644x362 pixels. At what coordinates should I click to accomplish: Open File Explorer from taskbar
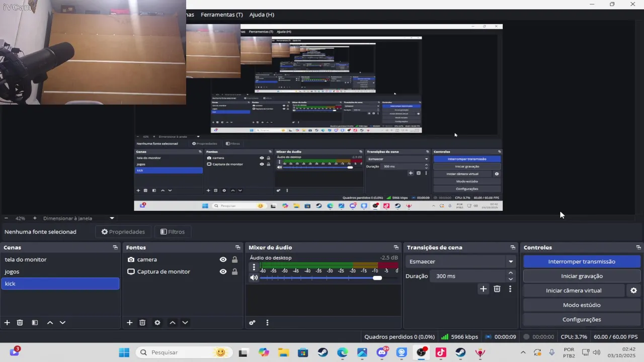(x=283, y=352)
